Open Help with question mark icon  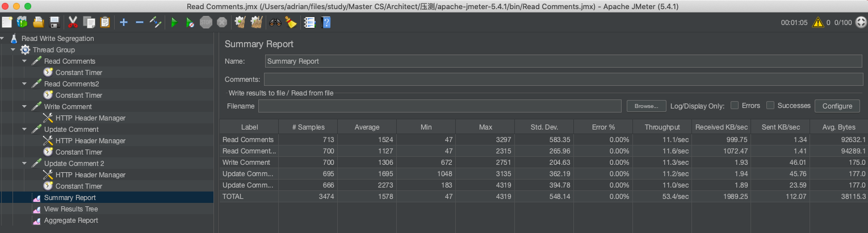tap(326, 23)
